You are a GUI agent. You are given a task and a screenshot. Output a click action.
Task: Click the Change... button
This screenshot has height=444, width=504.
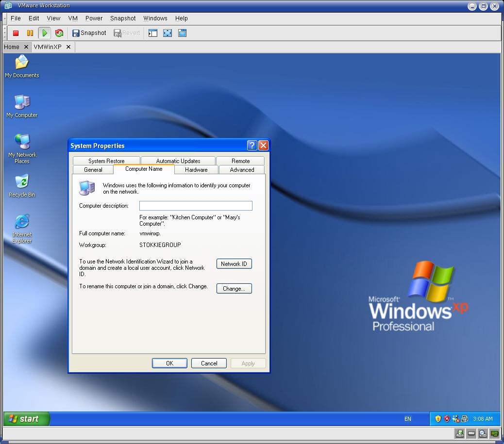(234, 289)
